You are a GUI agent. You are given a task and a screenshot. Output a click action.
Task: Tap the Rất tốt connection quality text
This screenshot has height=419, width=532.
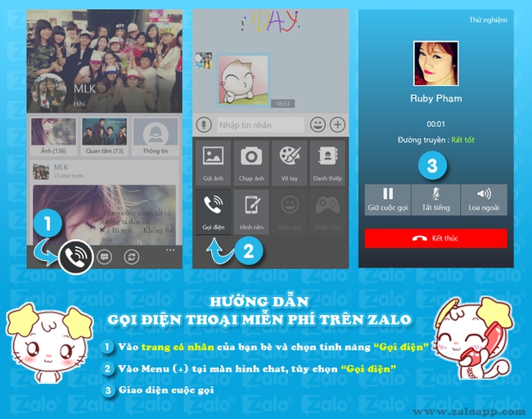click(462, 140)
